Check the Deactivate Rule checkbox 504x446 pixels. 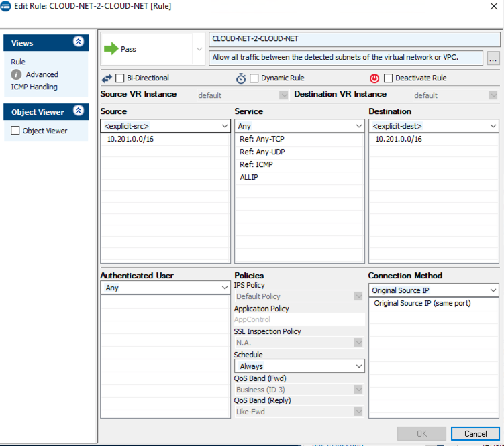tap(388, 78)
